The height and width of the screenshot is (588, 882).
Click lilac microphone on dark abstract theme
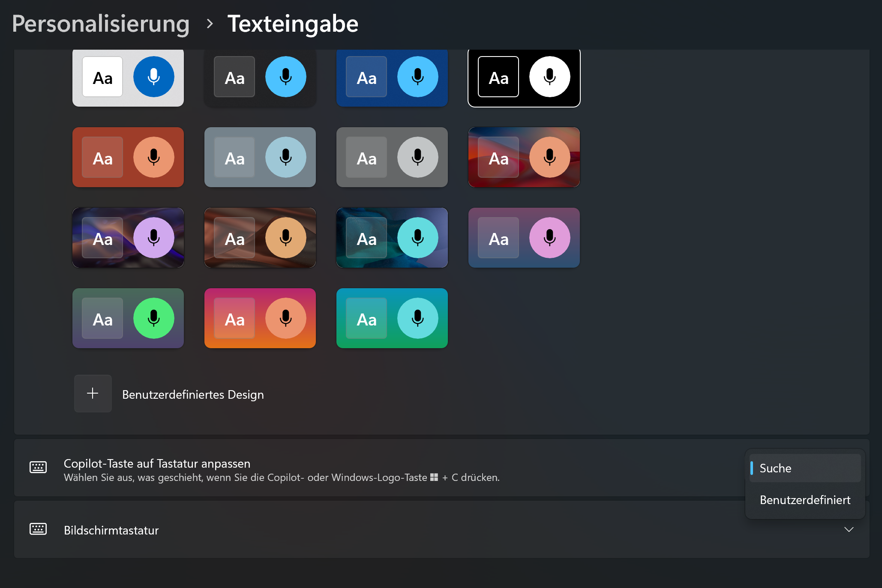pyautogui.click(x=153, y=238)
